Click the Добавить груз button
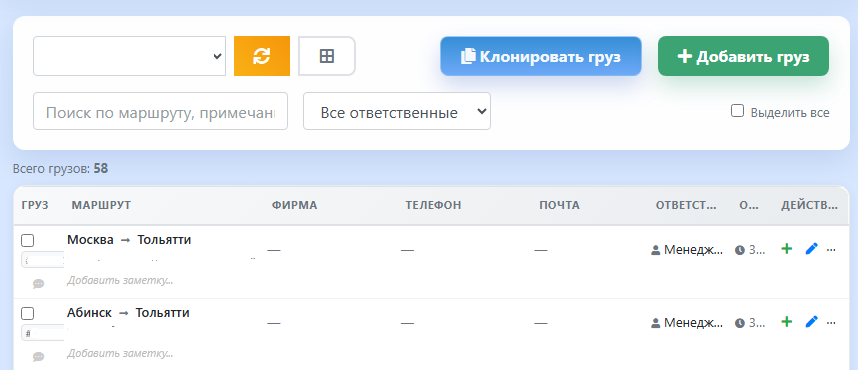858x370 pixels. (743, 56)
